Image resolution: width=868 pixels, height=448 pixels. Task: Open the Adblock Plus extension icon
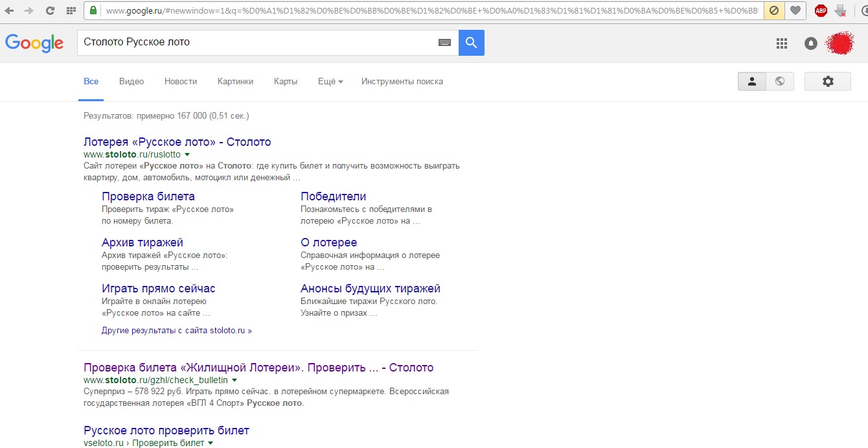pyautogui.click(x=821, y=10)
